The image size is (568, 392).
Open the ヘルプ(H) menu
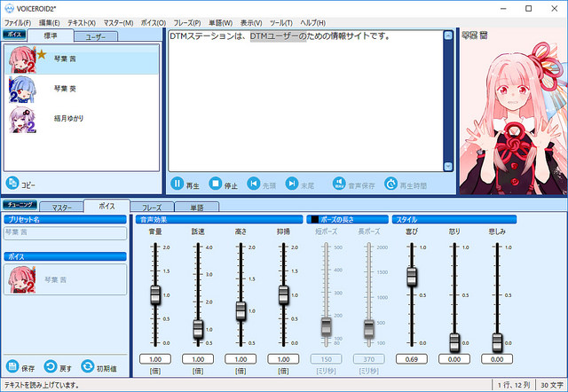[x=312, y=23]
